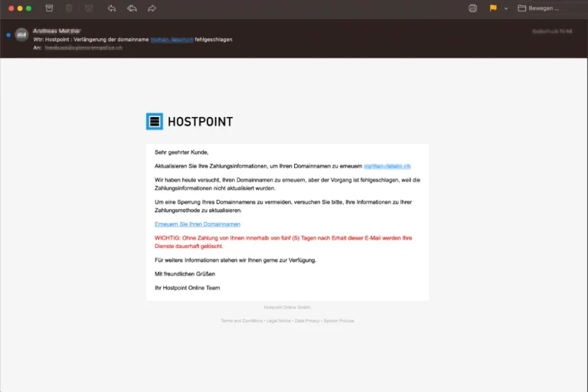Forward this email with forward arrow

point(152,8)
